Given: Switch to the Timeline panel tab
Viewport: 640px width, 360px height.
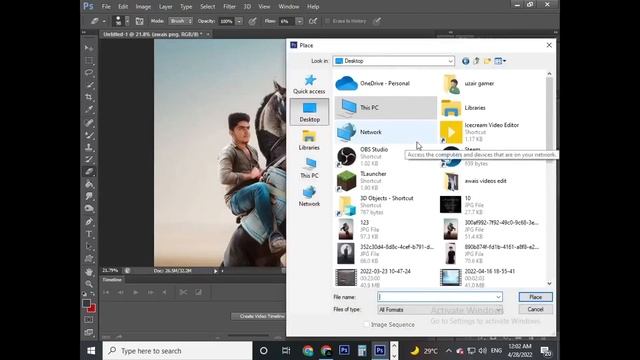Looking at the screenshot, I should tap(112, 280).
